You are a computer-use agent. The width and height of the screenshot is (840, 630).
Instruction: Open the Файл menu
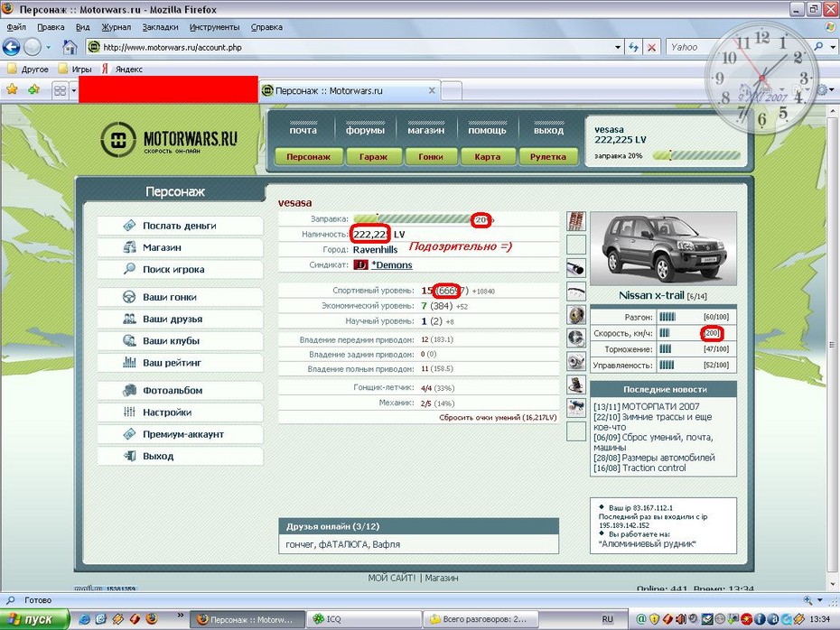(16, 27)
